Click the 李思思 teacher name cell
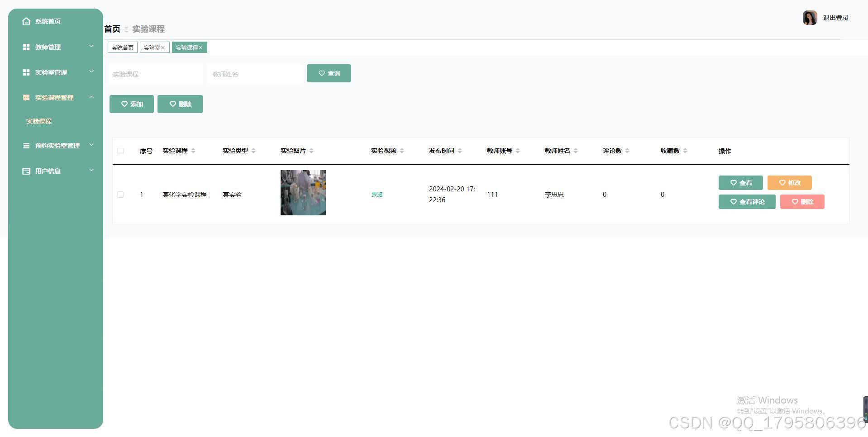The height and width of the screenshot is (437, 868). point(554,195)
